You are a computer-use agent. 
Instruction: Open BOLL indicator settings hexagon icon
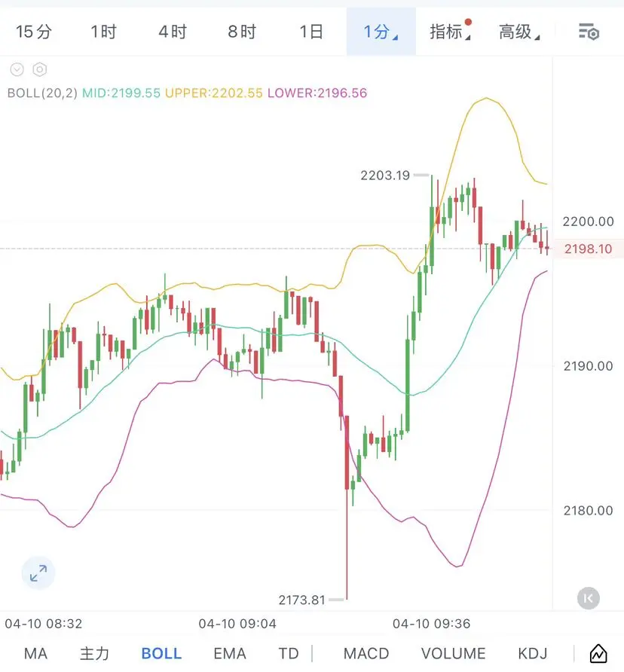click(x=40, y=69)
